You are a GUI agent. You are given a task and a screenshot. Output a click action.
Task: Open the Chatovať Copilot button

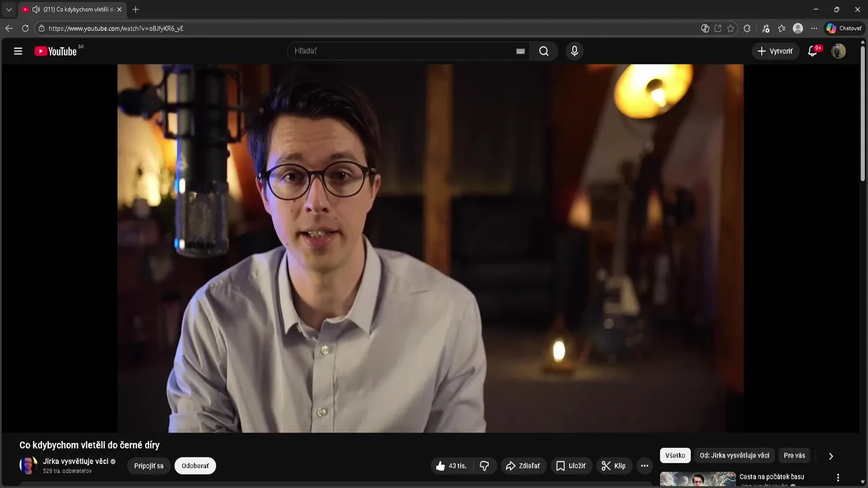844,28
